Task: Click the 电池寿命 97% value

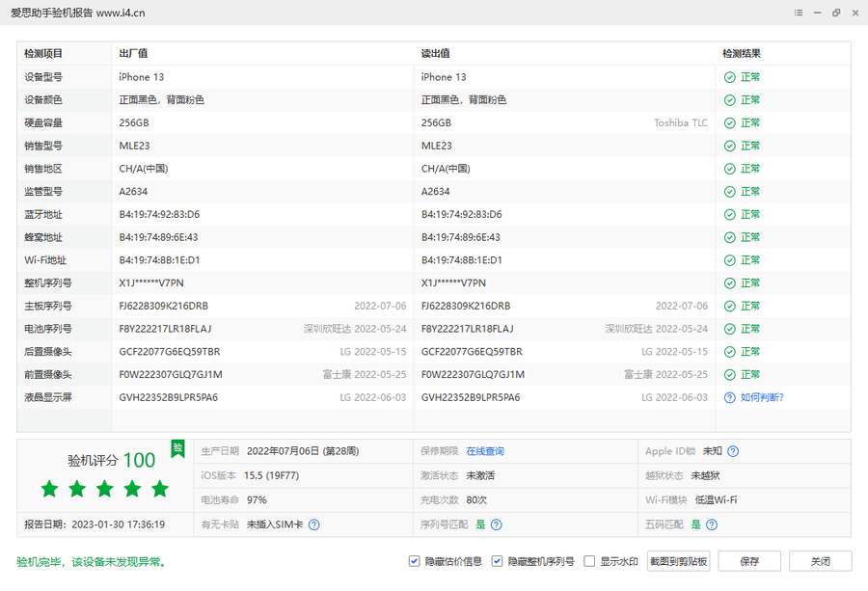Action: click(257, 500)
